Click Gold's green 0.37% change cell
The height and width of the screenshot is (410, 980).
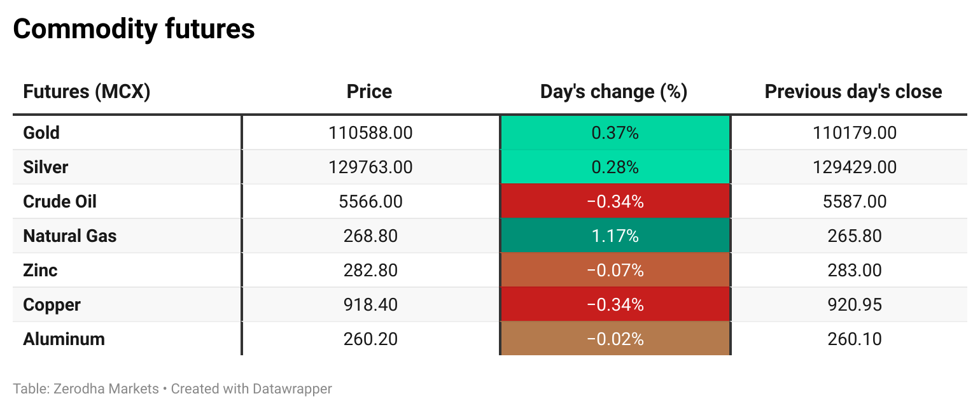coord(615,133)
